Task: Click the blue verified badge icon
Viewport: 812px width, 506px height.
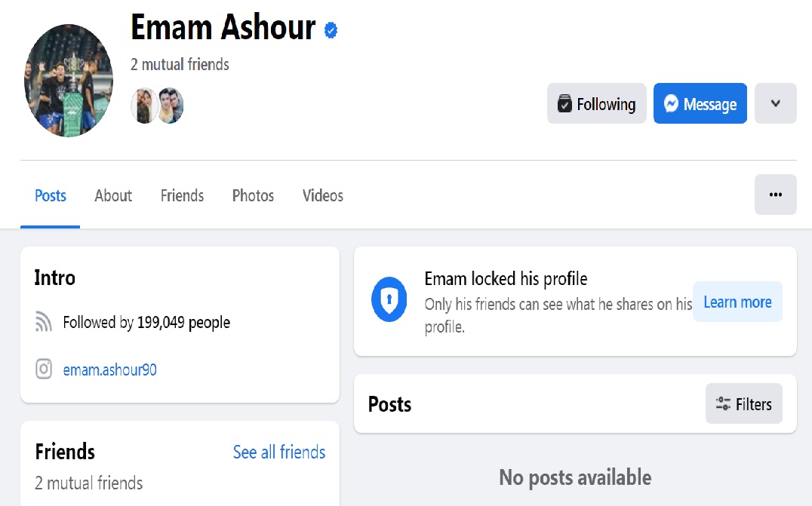Action: pyautogui.click(x=331, y=30)
